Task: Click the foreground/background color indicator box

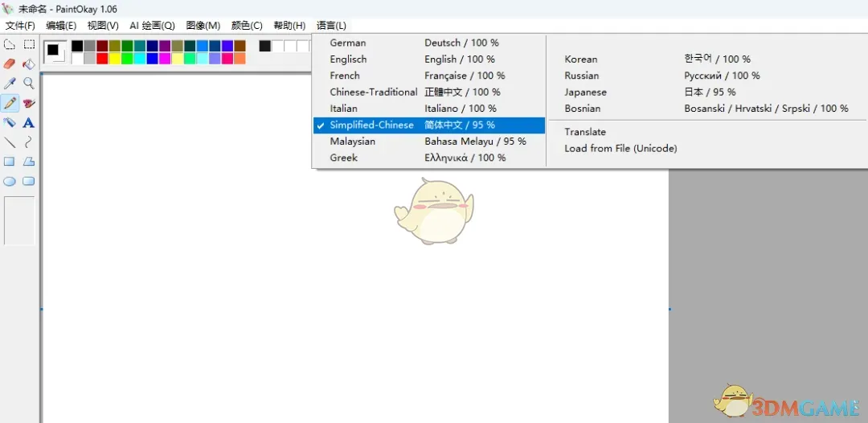Action: pyautogui.click(x=55, y=52)
